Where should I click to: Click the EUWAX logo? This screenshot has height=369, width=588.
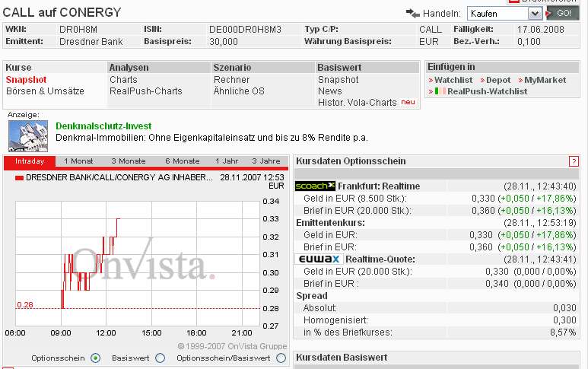click(319, 259)
